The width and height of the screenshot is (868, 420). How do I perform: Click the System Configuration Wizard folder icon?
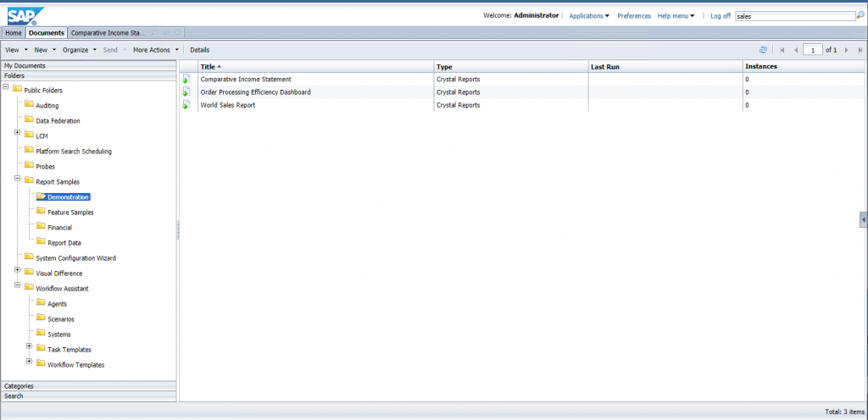[x=29, y=257]
